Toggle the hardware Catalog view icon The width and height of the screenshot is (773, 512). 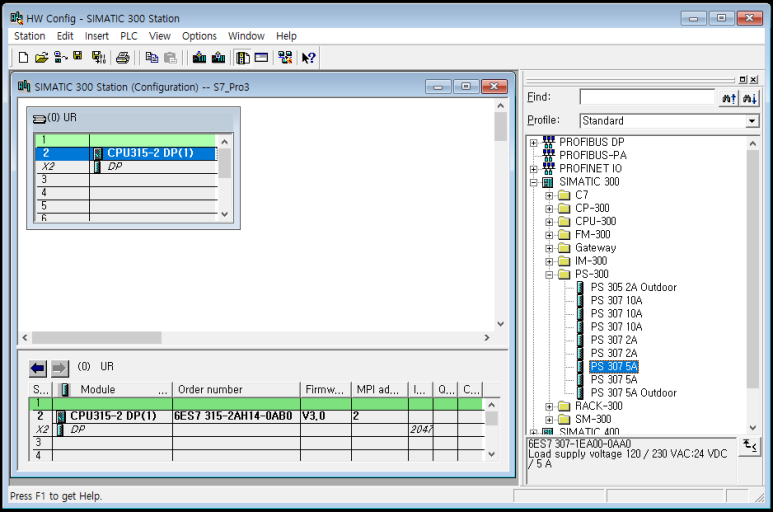click(x=242, y=58)
